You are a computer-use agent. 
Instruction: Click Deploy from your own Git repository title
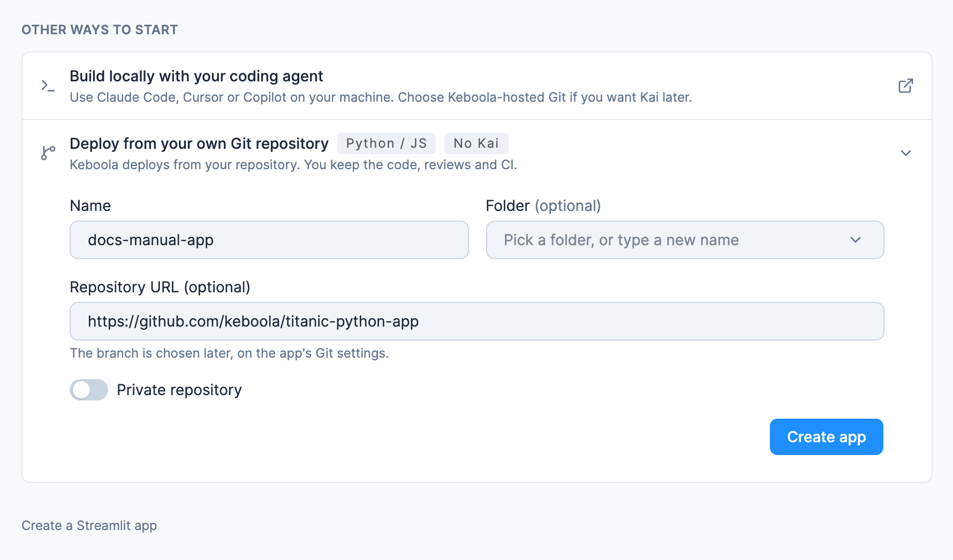click(x=199, y=143)
